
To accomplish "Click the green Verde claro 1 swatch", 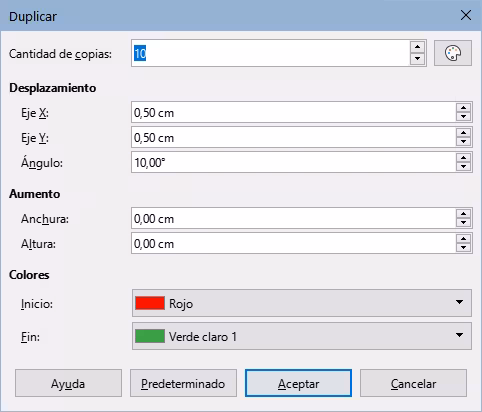I will (150, 336).
